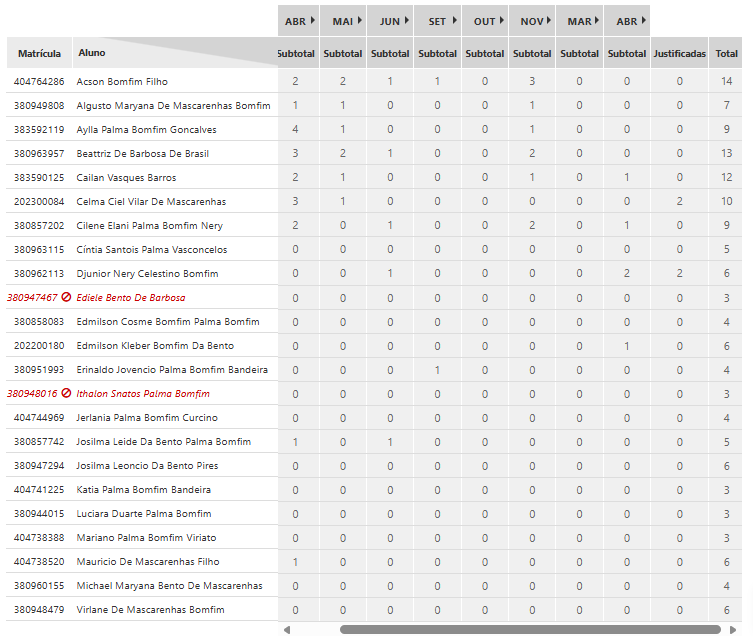Select student Michael Maryana Bento De Mascarenhas
This screenshot has height=636, width=753.
[170, 586]
